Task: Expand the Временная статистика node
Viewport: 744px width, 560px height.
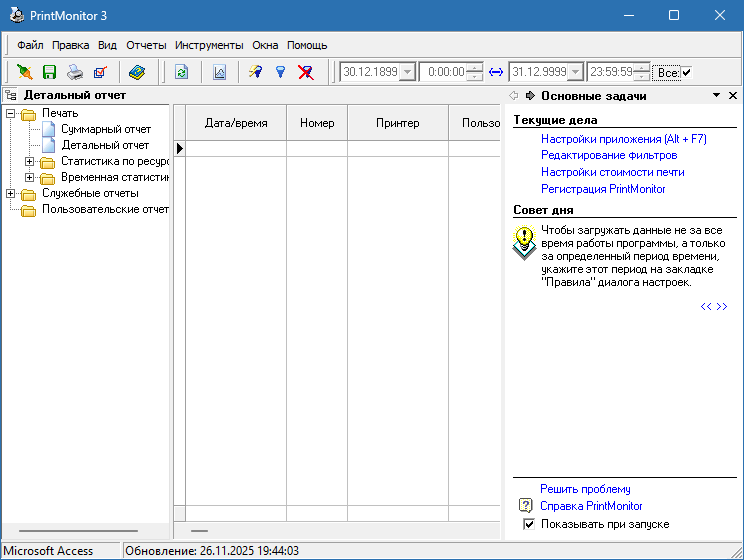Action: point(29,177)
